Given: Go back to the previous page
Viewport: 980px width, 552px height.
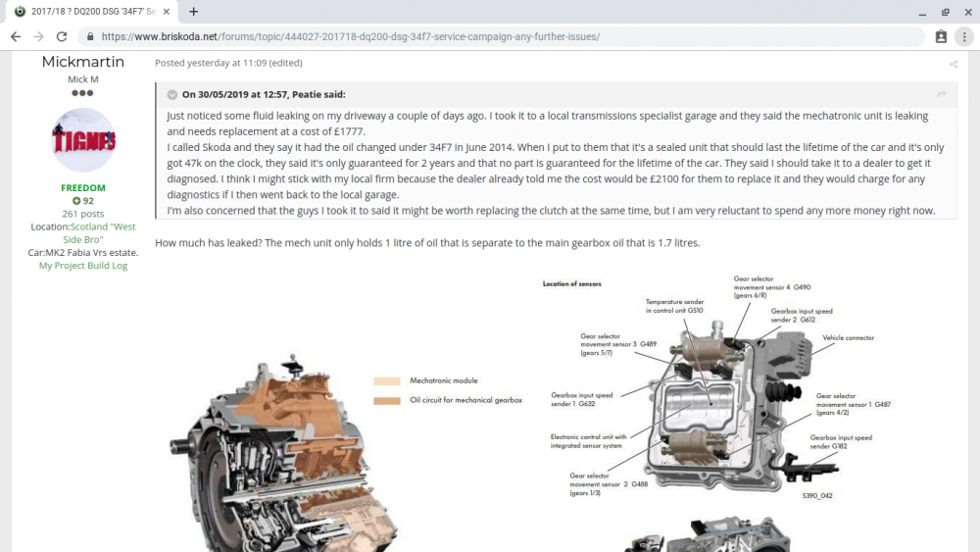Looking at the screenshot, I should [x=16, y=37].
